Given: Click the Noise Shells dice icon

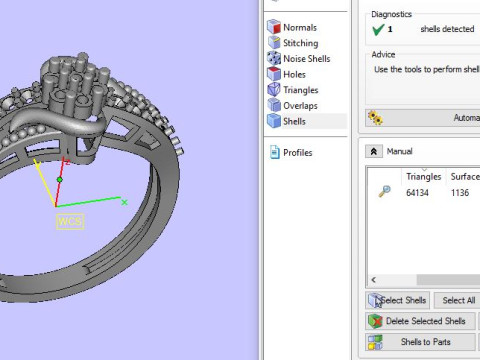Looking at the screenshot, I should coord(274,58).
